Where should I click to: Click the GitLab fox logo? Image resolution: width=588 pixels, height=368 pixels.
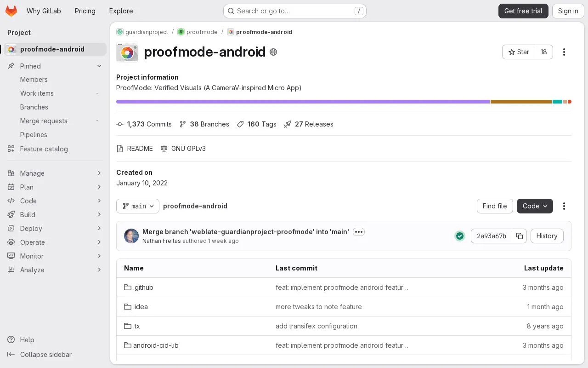click(x=11, y=11)
